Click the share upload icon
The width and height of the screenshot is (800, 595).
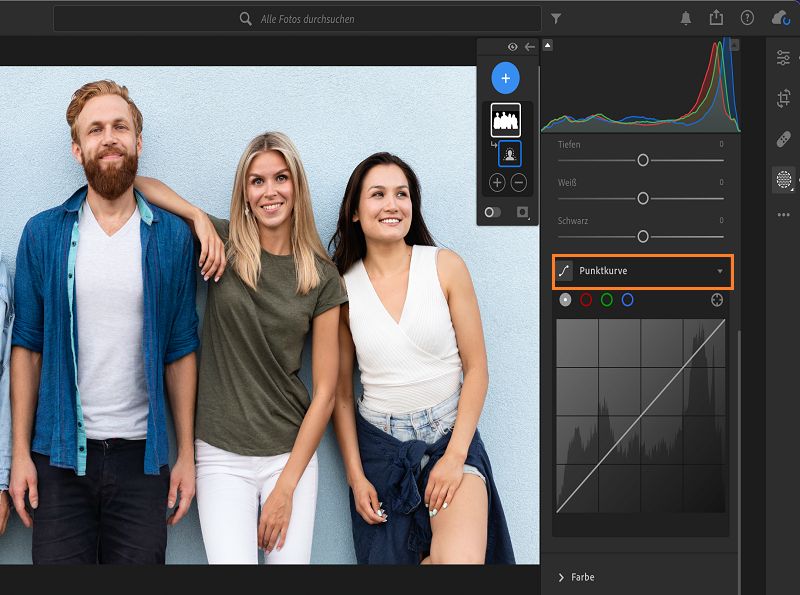(x=716, y=18)
